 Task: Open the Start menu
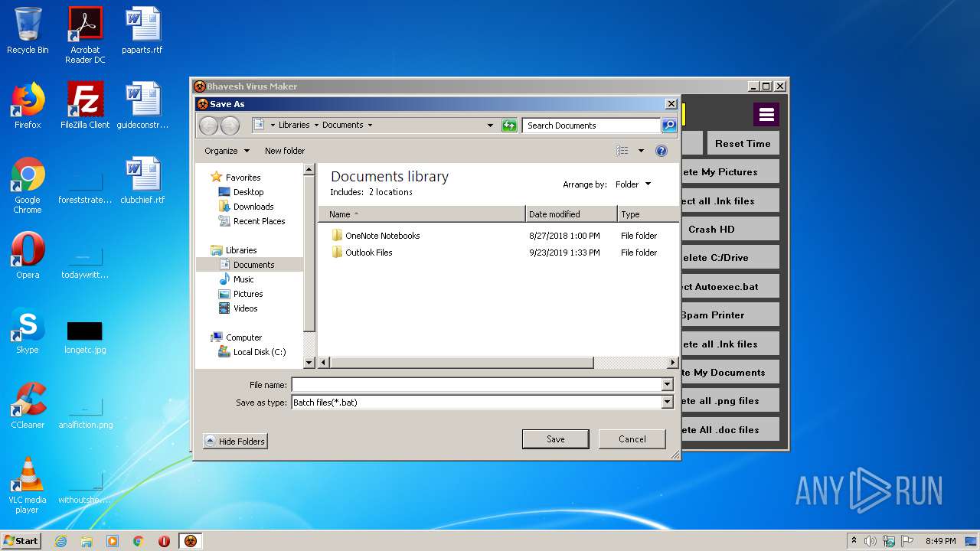[x=21, y=541]
